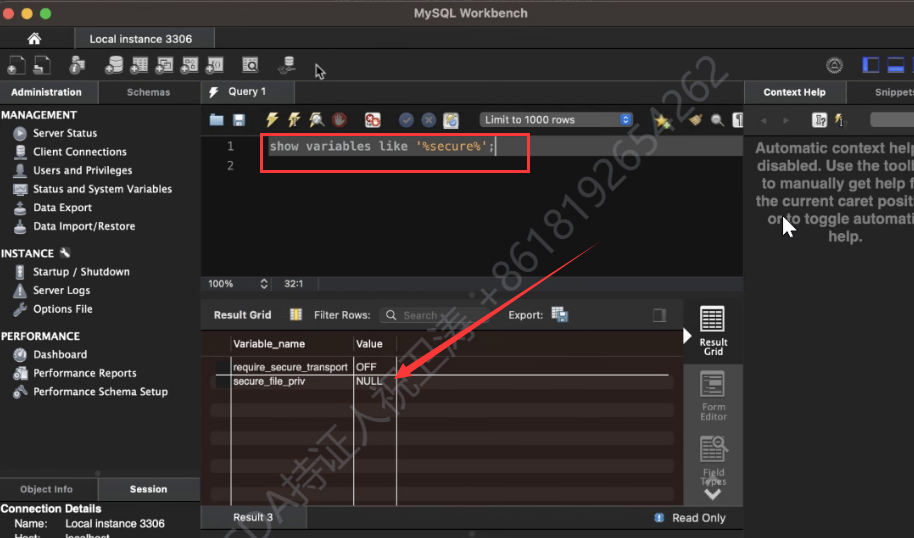This screenshot has width=914, height=538.
Task: Select the Result 3 tab
Action: (253, 518)
